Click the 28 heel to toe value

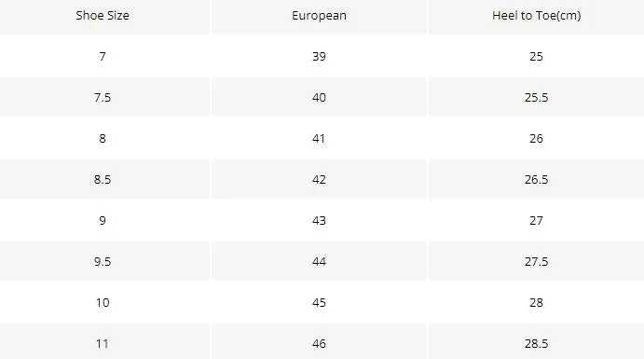point(537,303)
